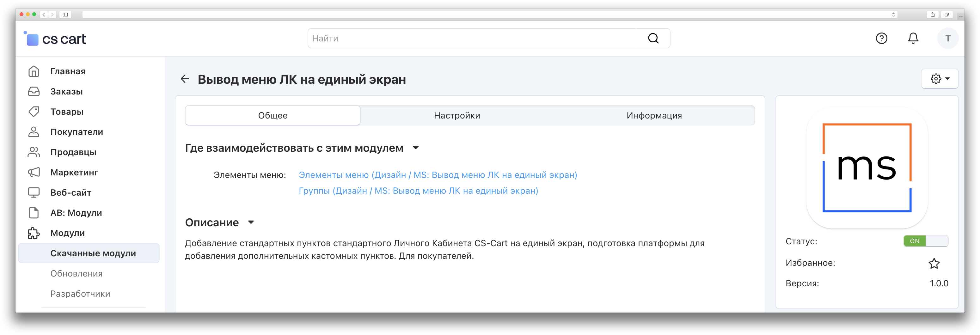Click the search magnifier icon
The width and height of the screenshot is (980, 335).
pos(653,39)
